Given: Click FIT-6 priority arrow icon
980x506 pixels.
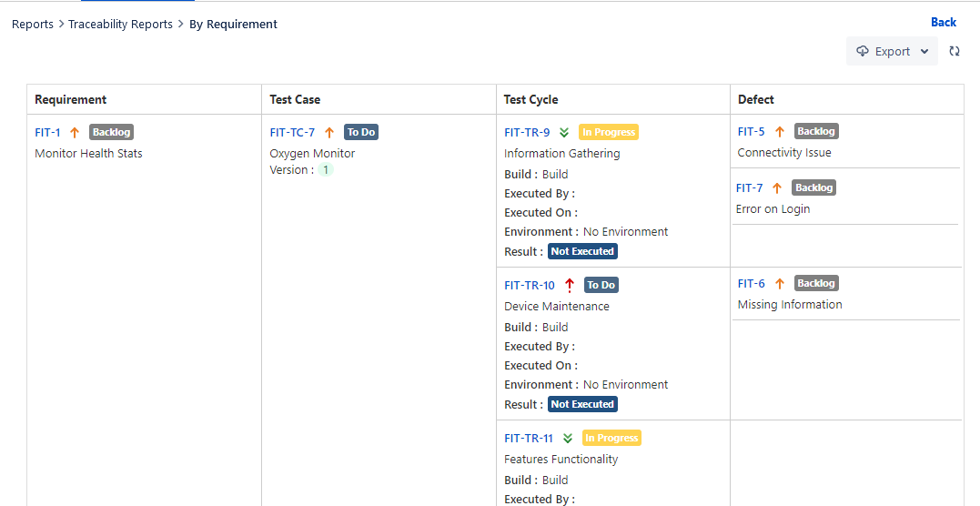Looking at the screenshot, I should pos(779,283).
